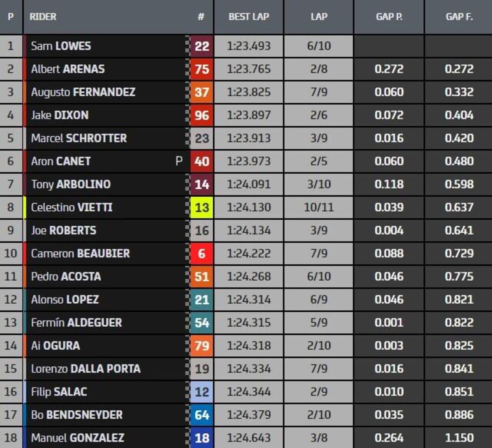Sort by the BEST LAP column header
Image resolution: width=492 pixels, height=448 pixels.
point(248,17)
